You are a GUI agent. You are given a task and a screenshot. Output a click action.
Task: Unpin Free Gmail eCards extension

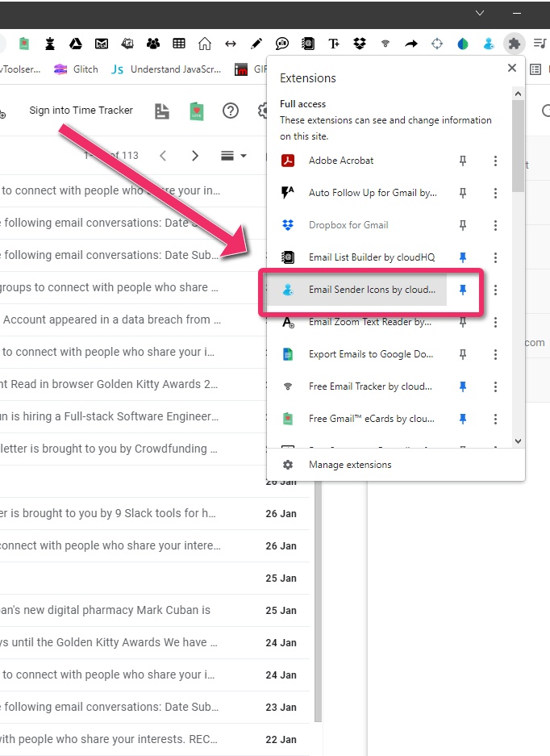click(x=463, y=419)
